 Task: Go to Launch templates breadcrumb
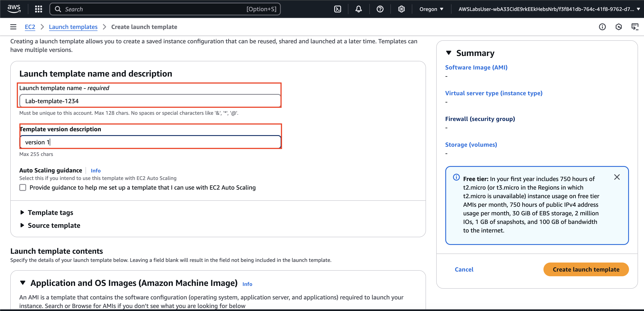[x=73, y=27]
